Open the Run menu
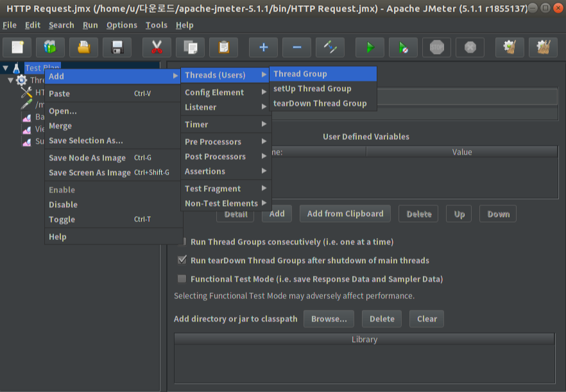The width and height of the screenshot is (566, 392). click(x=90, y=25)
